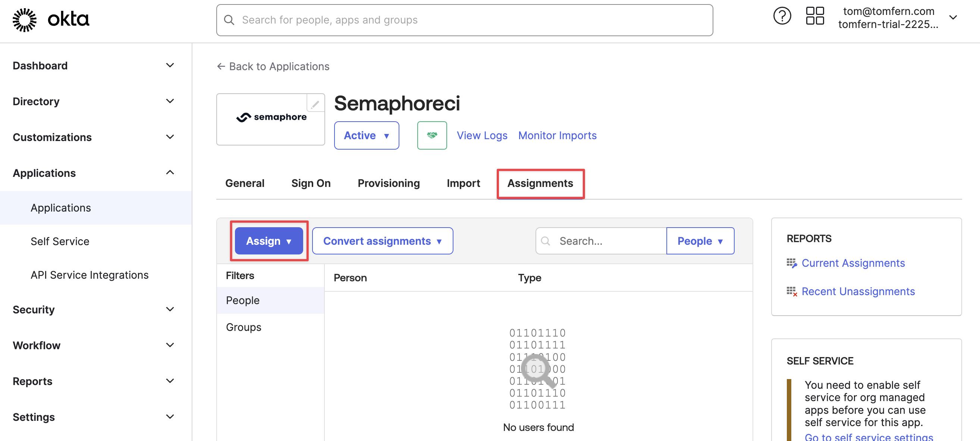Switch to the Sign On tab

[311, 183]
